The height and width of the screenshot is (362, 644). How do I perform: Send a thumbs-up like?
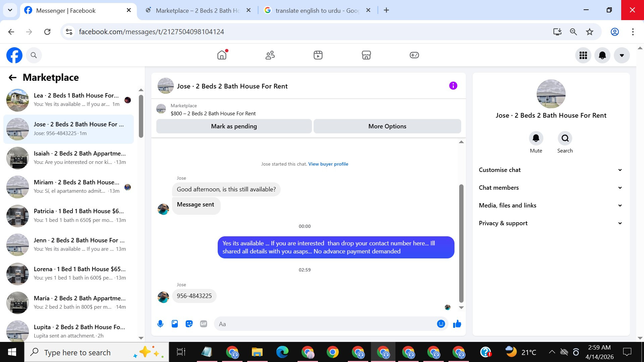[457, 324]
